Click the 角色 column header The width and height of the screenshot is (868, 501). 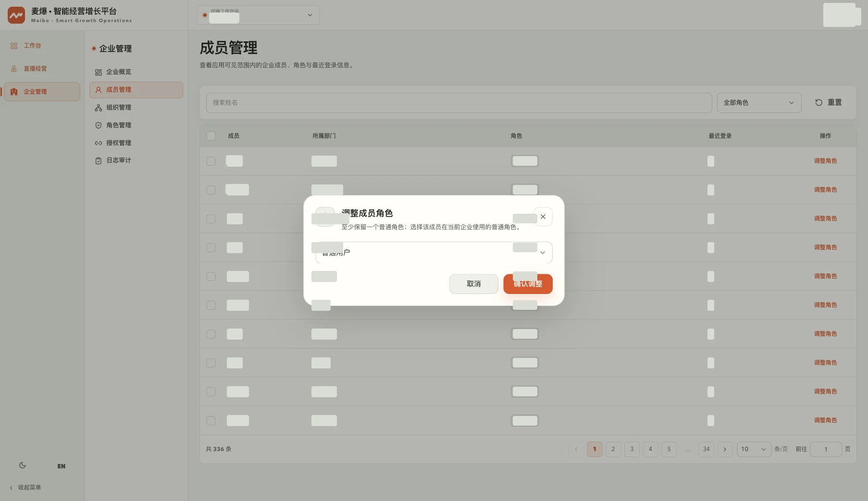pos(516,136)
